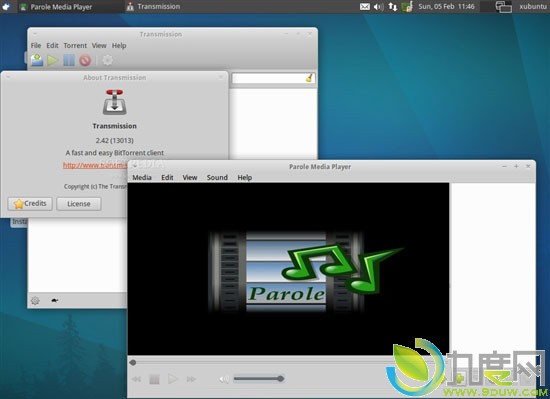Click the Parole window menu icon in title bar
This screenshot has width=550, height=399.
point(134,166)
